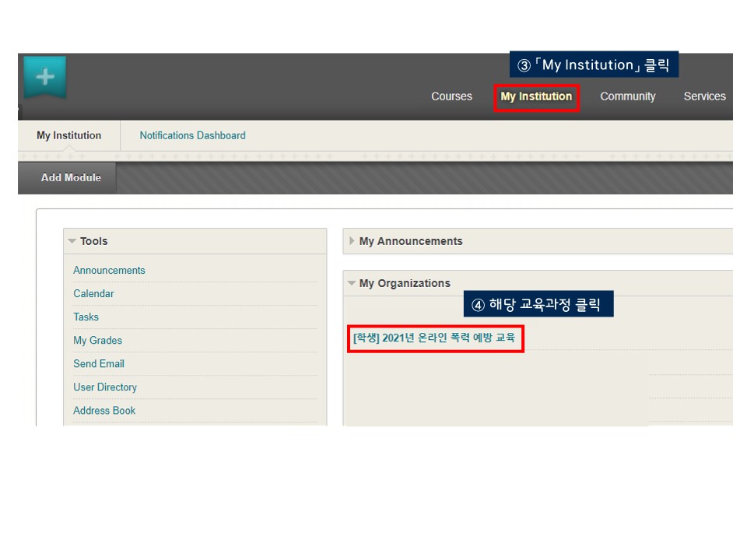Expand My Announcements using its arrow

coord(352,241)
